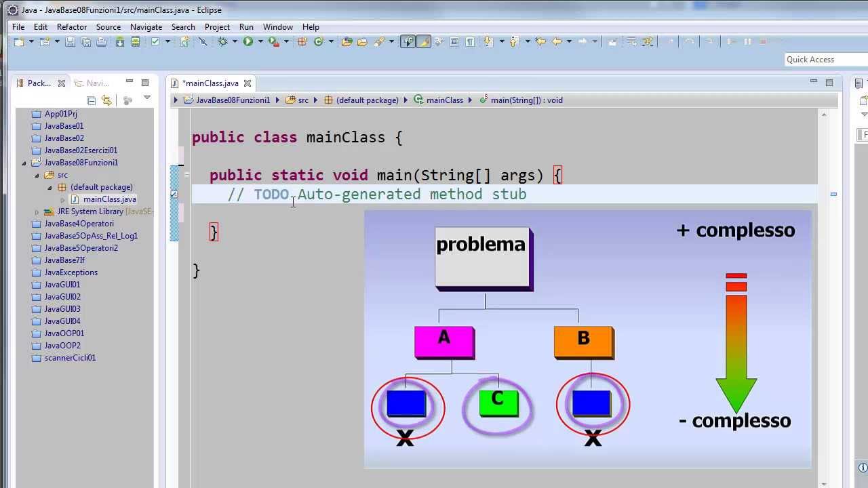This screenshot has width=868, height=488.
Task: Close the Package Explorer tab
Action: click(x=61, y=83)
